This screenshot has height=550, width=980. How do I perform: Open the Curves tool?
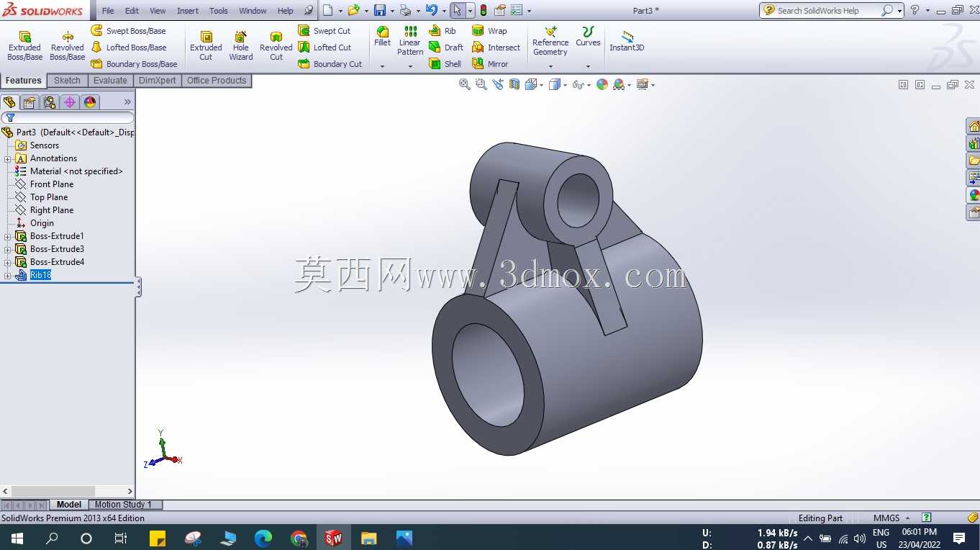coord(588,37)
